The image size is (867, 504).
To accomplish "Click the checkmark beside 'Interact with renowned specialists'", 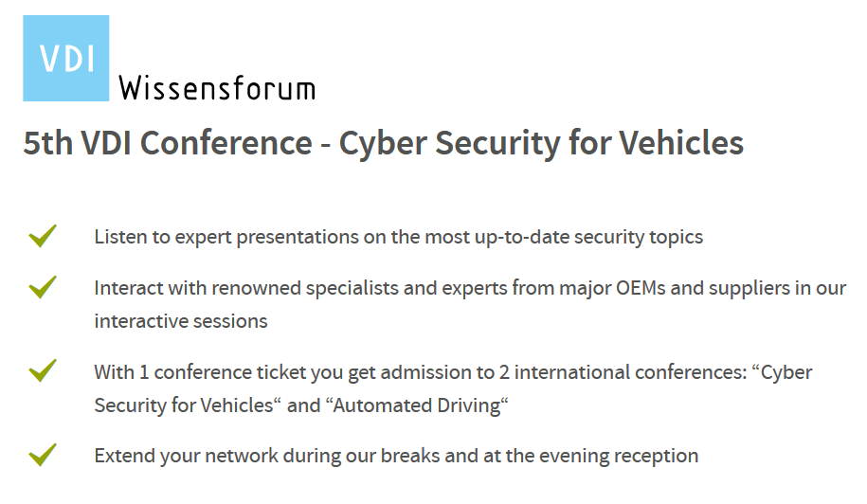I will tap(43, 287).
